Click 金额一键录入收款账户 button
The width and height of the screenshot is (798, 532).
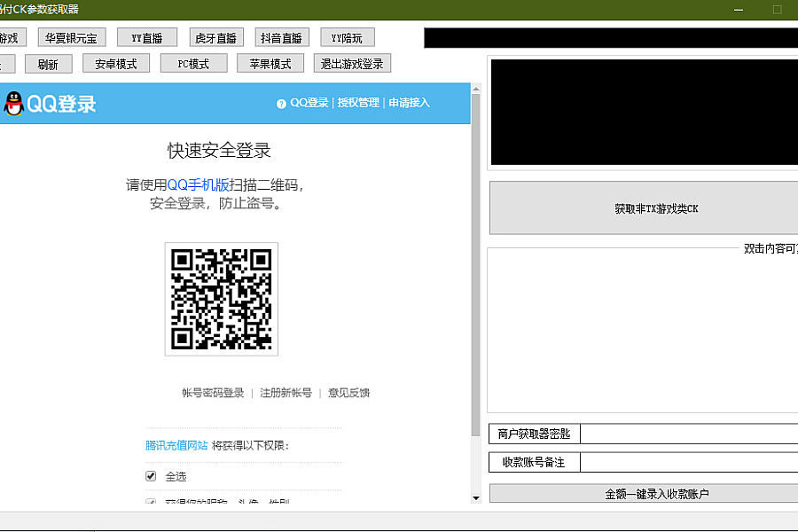pyautogui.click(x=644, y=493)
